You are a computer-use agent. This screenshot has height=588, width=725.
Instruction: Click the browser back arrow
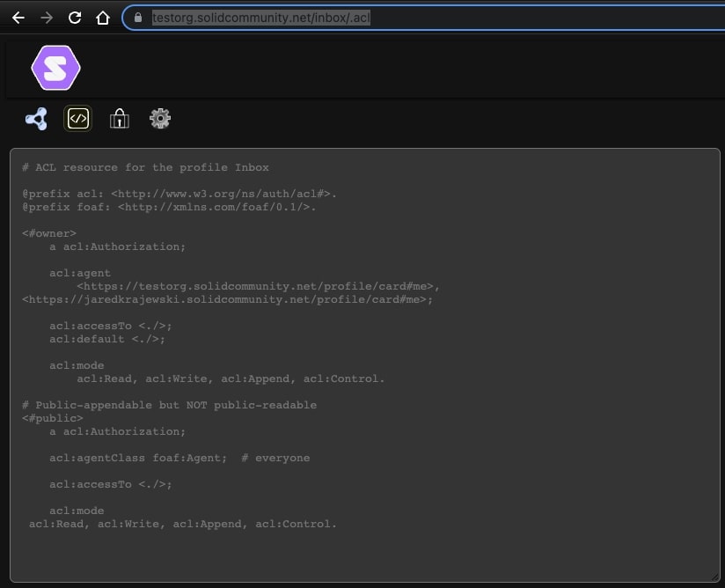(x=18, y=18)
